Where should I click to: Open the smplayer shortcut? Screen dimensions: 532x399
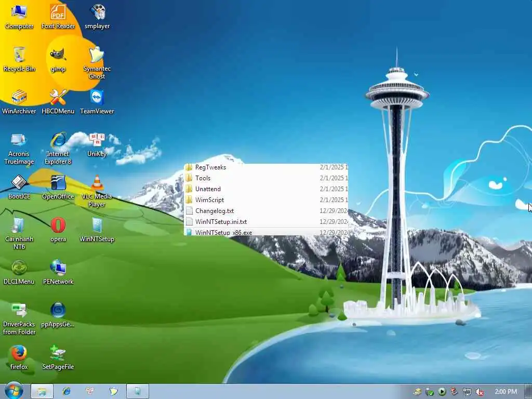[97, 16]
